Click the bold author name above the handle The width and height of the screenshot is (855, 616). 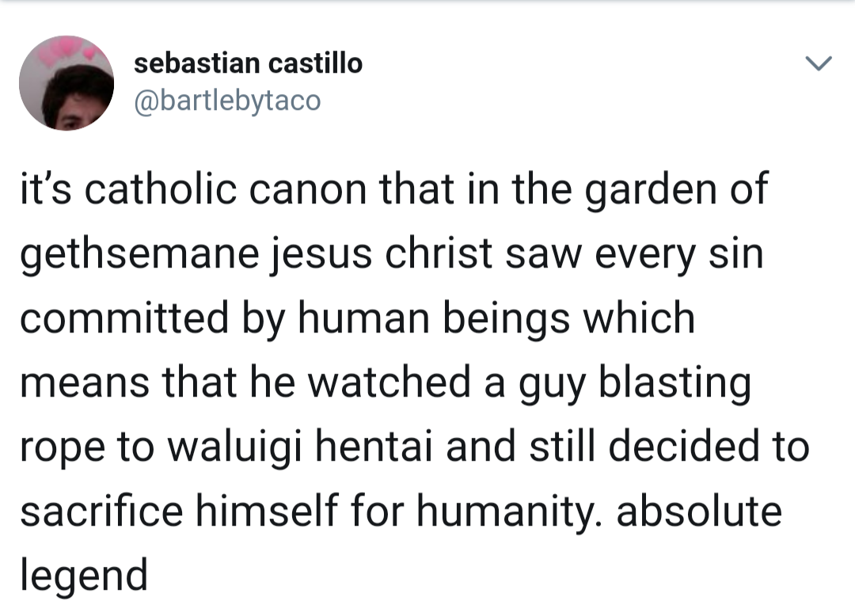[249, 64]
